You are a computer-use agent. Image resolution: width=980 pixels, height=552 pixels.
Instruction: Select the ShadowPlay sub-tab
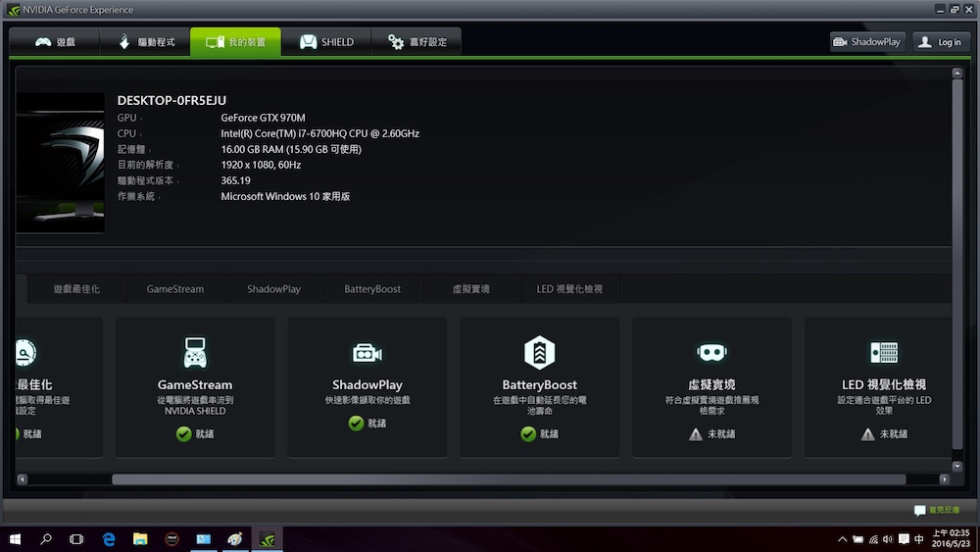coord(273,289)
